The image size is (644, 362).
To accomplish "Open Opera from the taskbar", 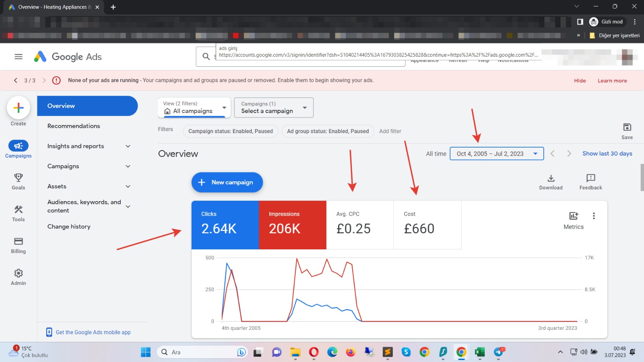I will coord(314,352).
